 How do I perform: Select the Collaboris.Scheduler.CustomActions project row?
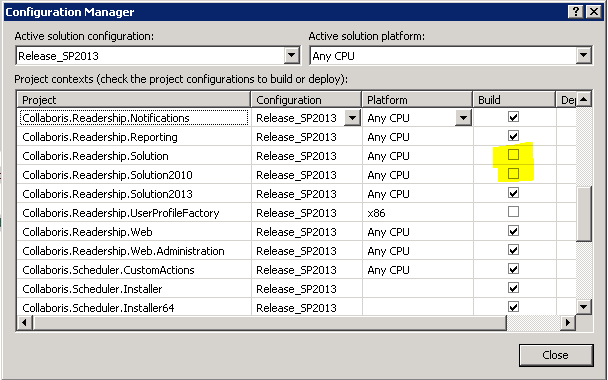click(x=134, y=270)
